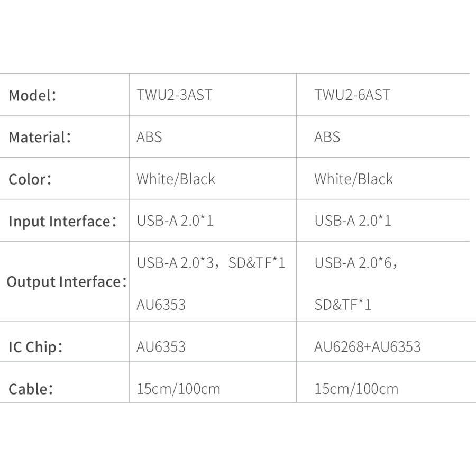The image size is (476, 476).
Task: Select White/Black color for TWU2-6AST
Action: (353, 179)
